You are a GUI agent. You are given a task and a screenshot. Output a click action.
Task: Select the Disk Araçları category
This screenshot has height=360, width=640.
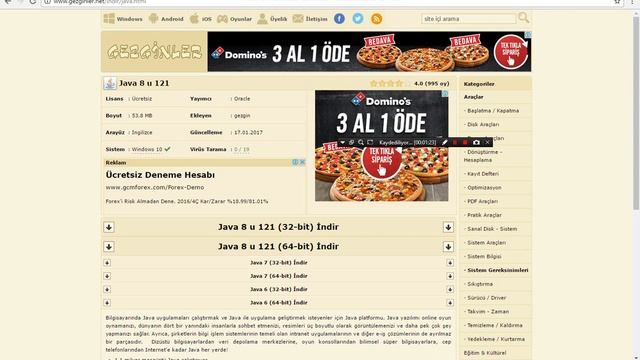pyautogui.click(x=483, y=124)
